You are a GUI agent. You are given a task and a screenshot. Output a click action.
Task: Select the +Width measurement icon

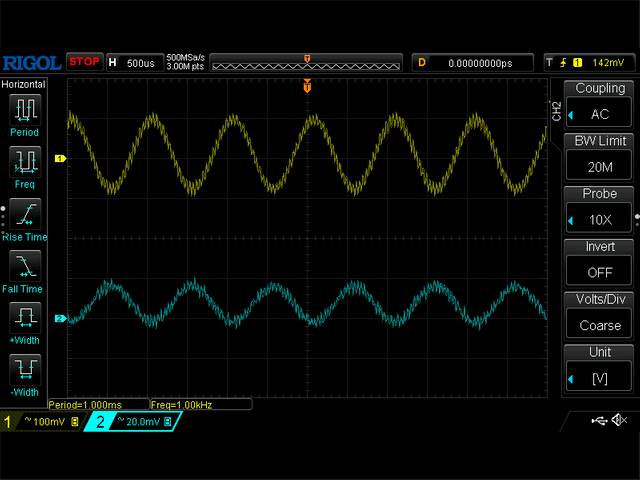[25, 321]
